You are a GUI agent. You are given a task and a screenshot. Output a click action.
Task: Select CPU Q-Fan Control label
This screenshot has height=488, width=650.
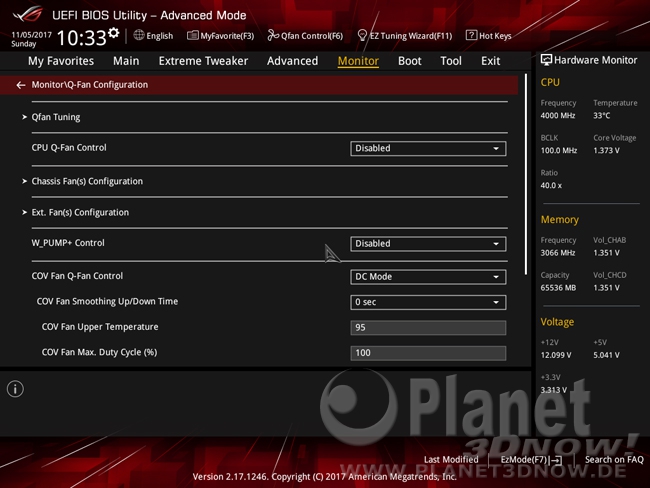coord(69,148)
